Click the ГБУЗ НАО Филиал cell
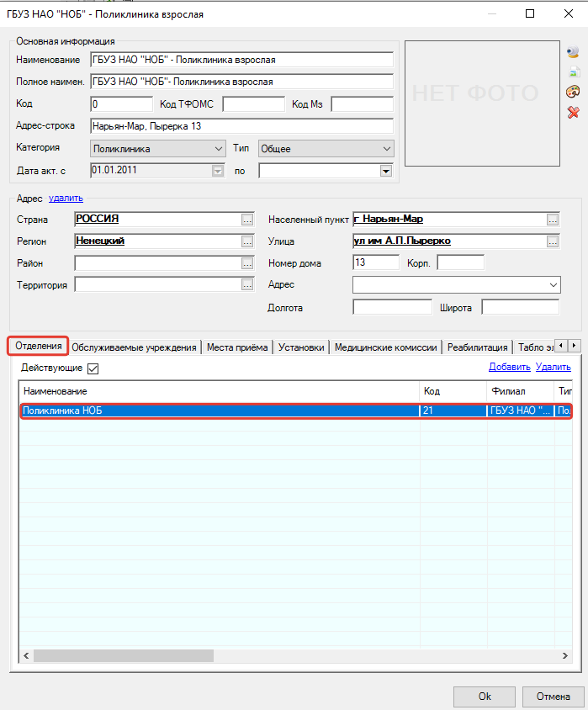The width and height of the screenshot is (588, 710). pyautogui.click(x=521, y=411)
